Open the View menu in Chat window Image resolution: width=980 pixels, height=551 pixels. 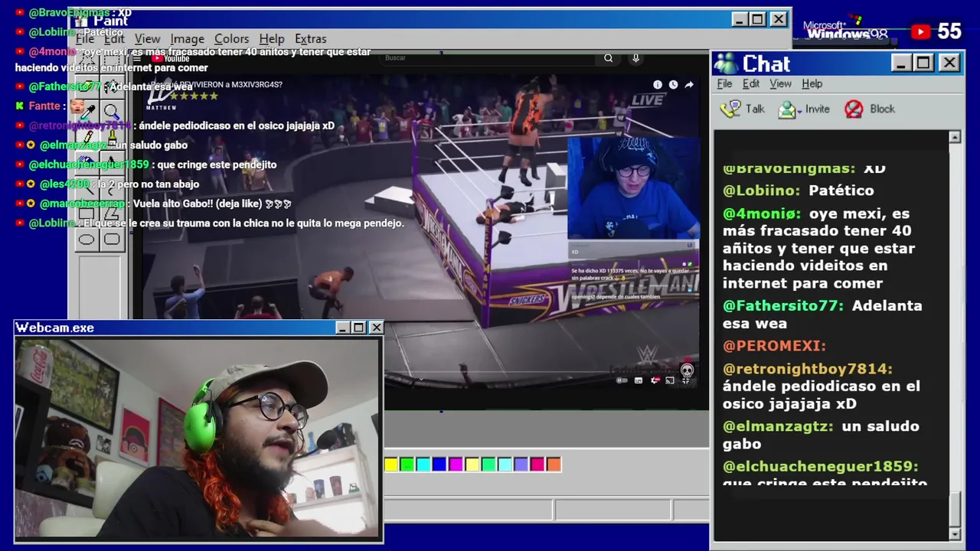tap(780, 83)
